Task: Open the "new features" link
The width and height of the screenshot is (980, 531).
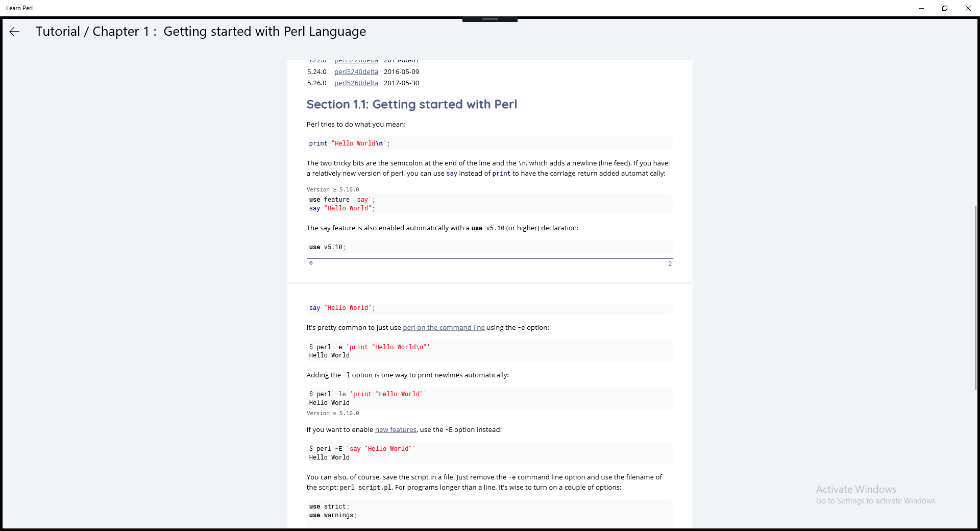Action: (x=396, y=430)
